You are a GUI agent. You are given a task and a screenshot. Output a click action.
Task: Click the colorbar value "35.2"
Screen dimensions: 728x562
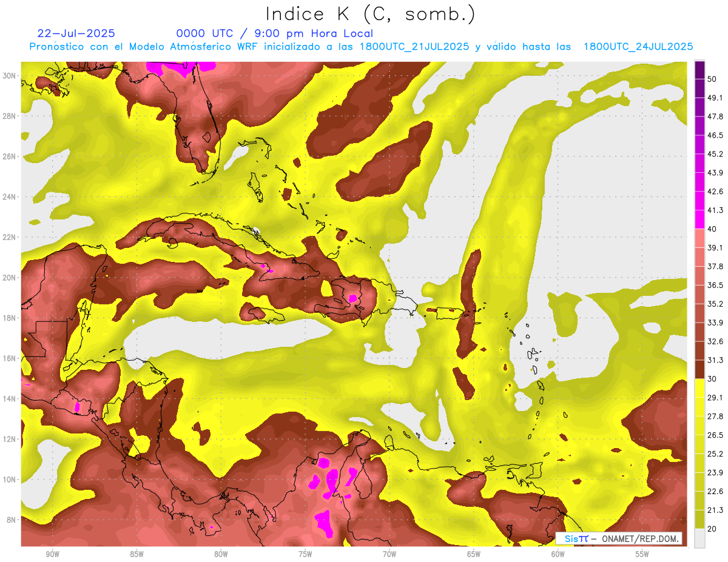tap(715, 304)
